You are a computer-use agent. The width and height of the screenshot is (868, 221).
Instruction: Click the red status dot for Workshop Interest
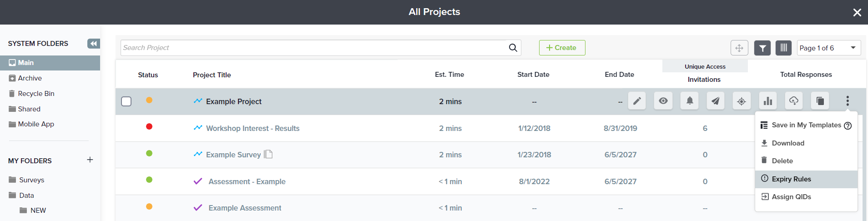pos(149,127)
